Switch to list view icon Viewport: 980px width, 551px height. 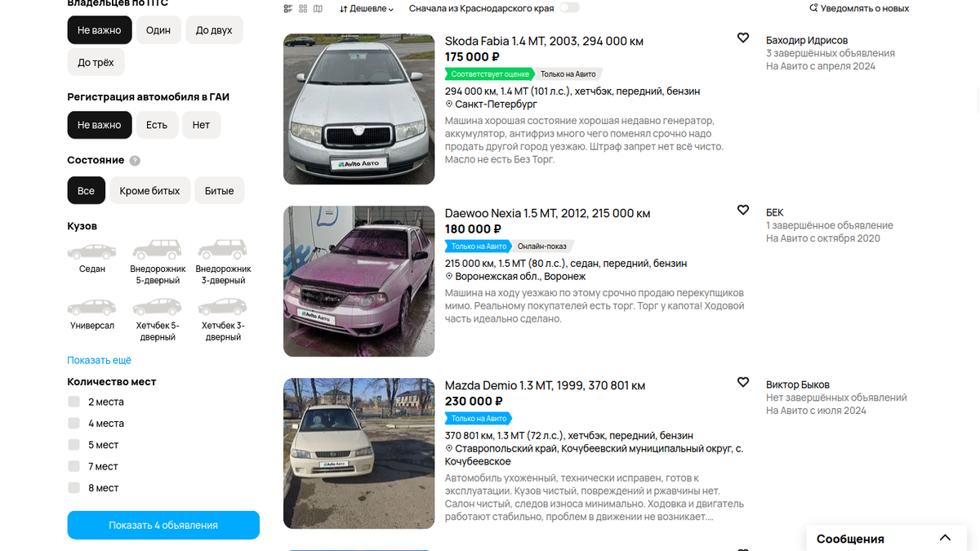click(288, 8)
